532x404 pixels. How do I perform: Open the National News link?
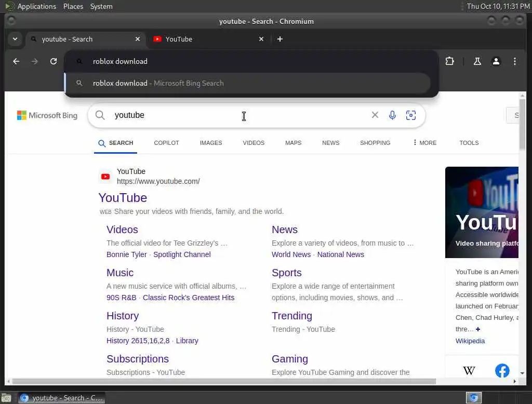pyautogui.click(x=340, y=254)
